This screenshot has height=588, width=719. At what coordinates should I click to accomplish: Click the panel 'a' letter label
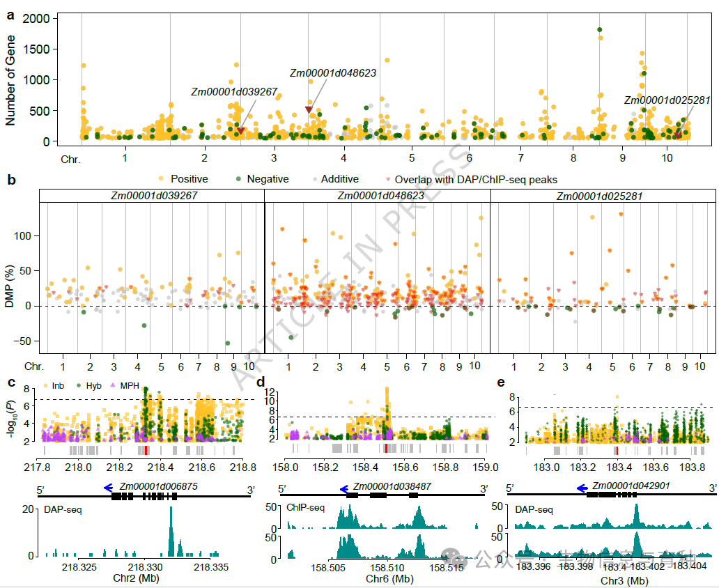point(10,15)
